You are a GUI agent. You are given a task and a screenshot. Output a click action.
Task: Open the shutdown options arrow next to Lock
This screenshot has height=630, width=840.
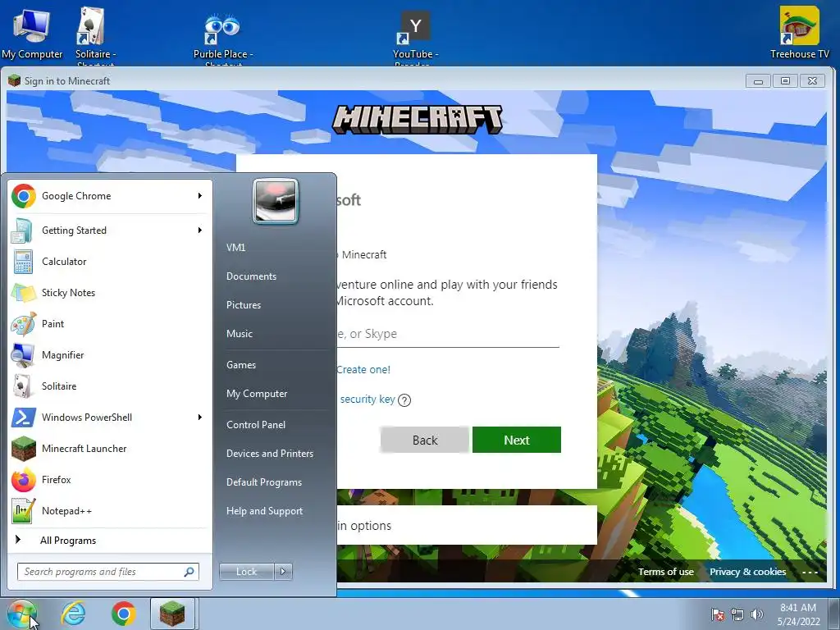283,572
